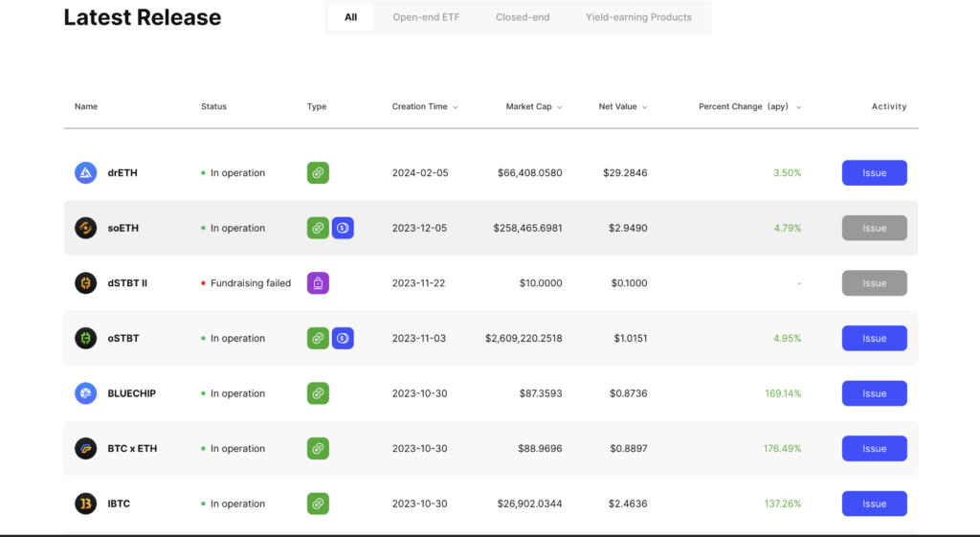Viewport: 980px width, 537px height.
Task: Sort by Creation Time column arrow
Action: tap(455, 107)
